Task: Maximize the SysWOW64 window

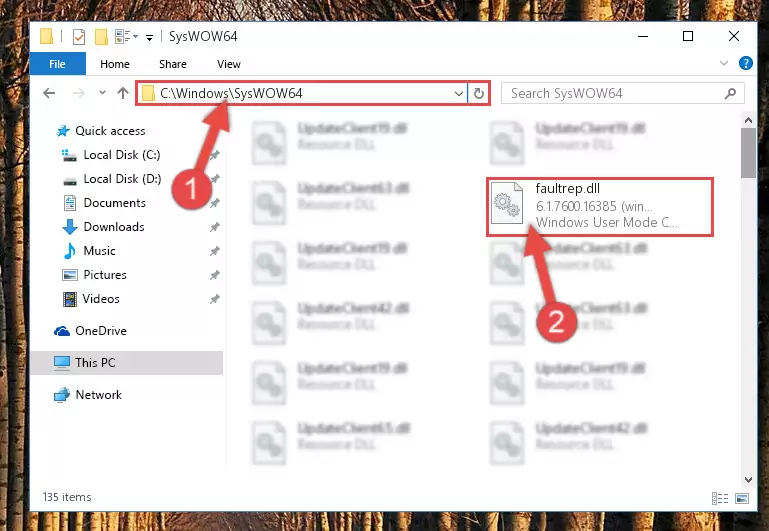Action: tap(688, 36)
